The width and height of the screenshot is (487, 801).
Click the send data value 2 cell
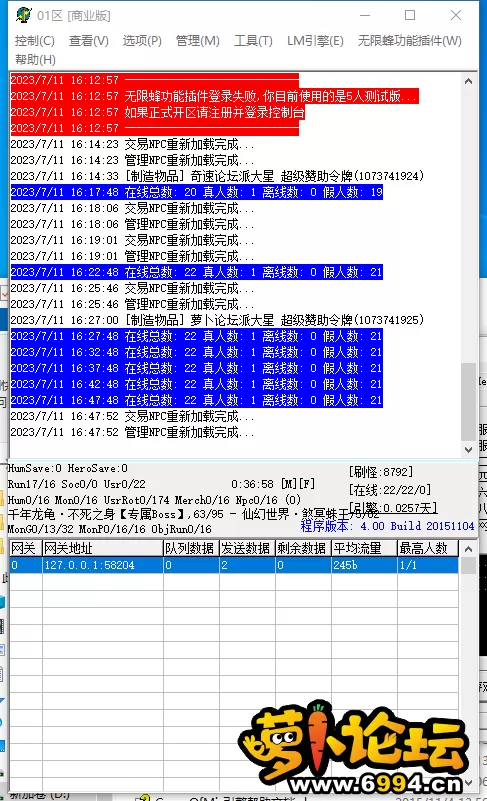click(x=247, y=565)
